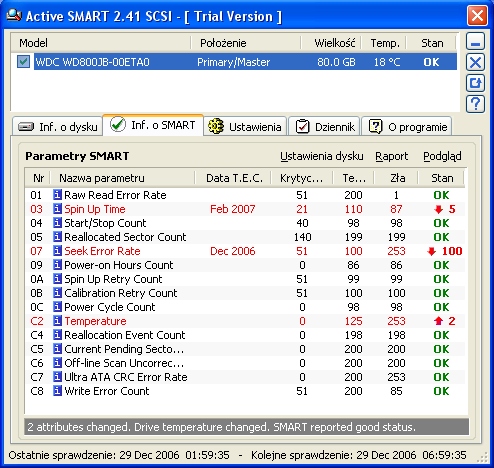494x468 pixels.
Task: Open the O programie tab
Action: (x=407, y=127)
